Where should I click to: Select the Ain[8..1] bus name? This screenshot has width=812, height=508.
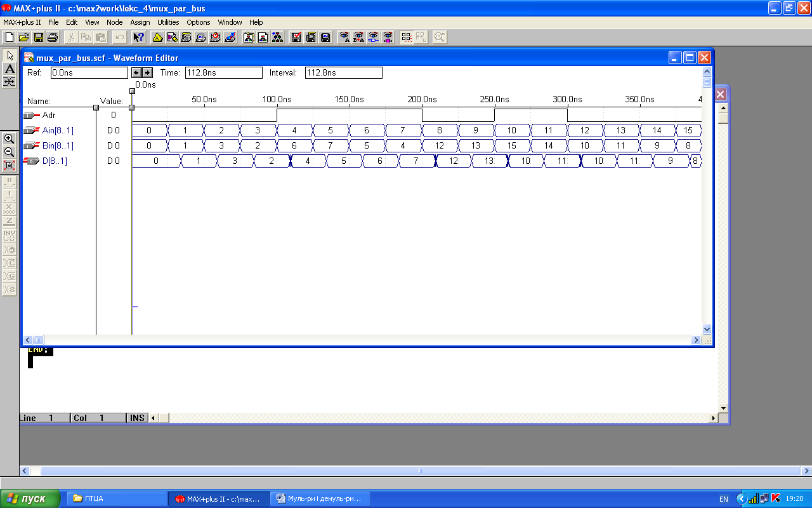click(58, 131)
